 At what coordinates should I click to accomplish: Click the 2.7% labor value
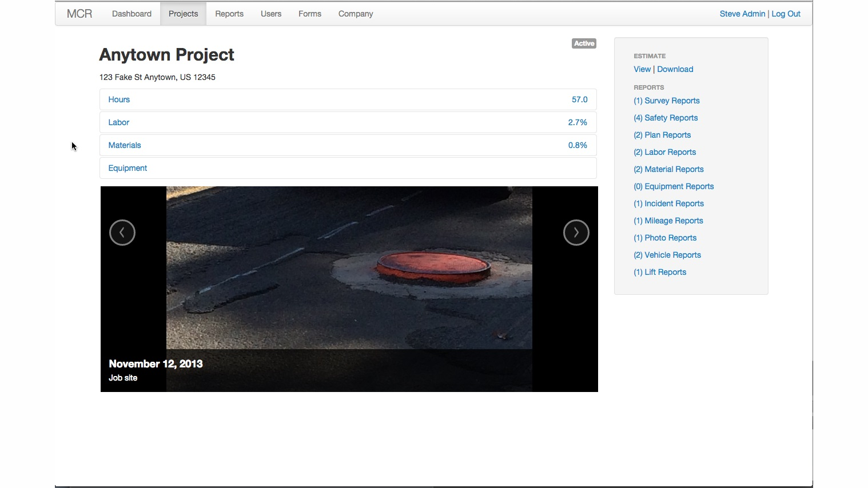[x=578, y=122]
